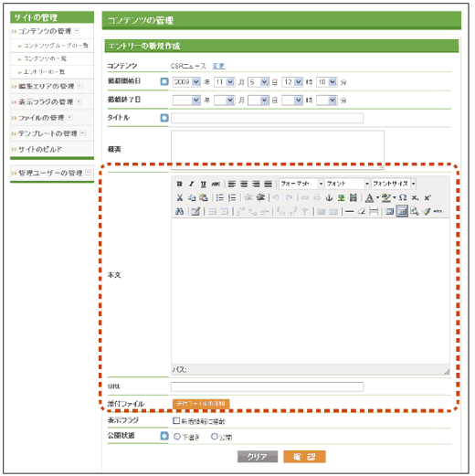Click the background highlight color icon
Screen dimensions: 475x476
pyautogui.click(x=385, y=197)
